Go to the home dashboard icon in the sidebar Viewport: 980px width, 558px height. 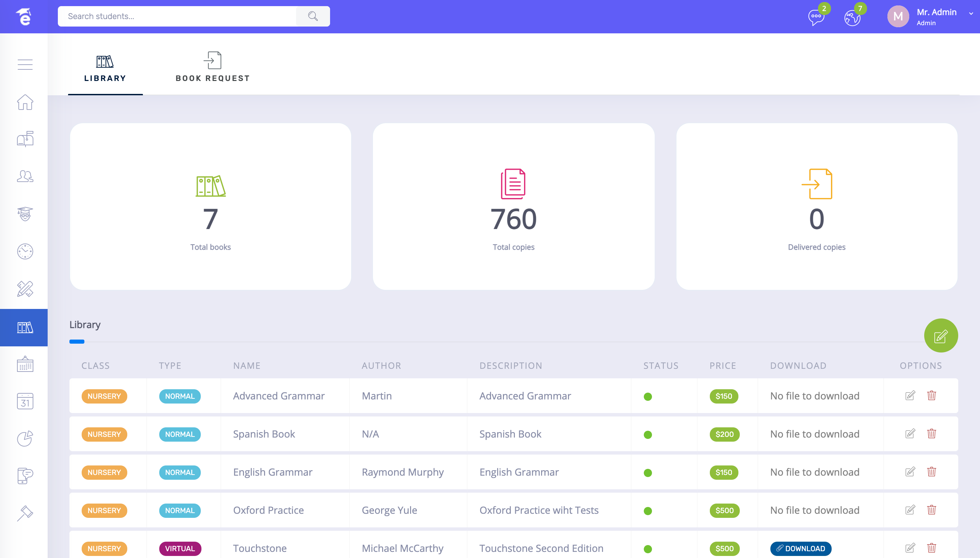tap(25, 102)
